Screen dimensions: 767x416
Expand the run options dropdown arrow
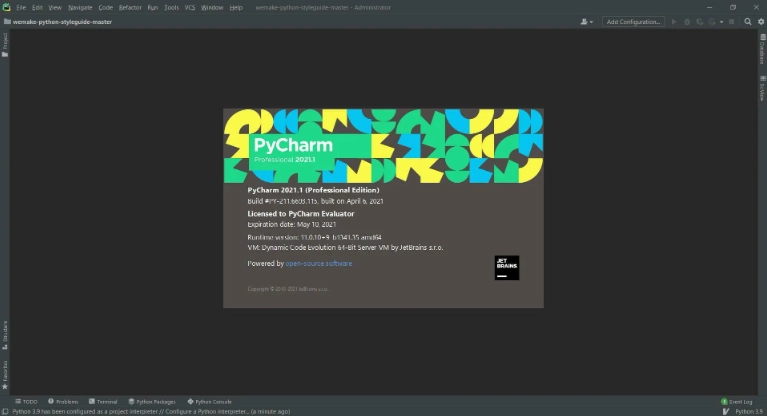(x=721, y=22)
